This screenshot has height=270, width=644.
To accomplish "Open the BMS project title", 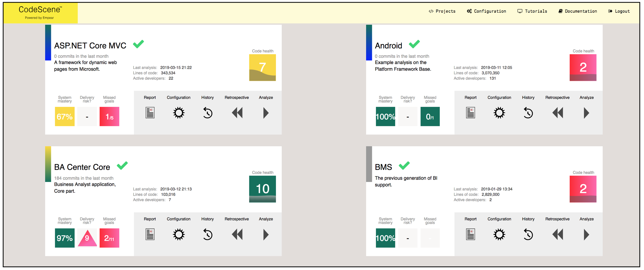I will 383,167.
